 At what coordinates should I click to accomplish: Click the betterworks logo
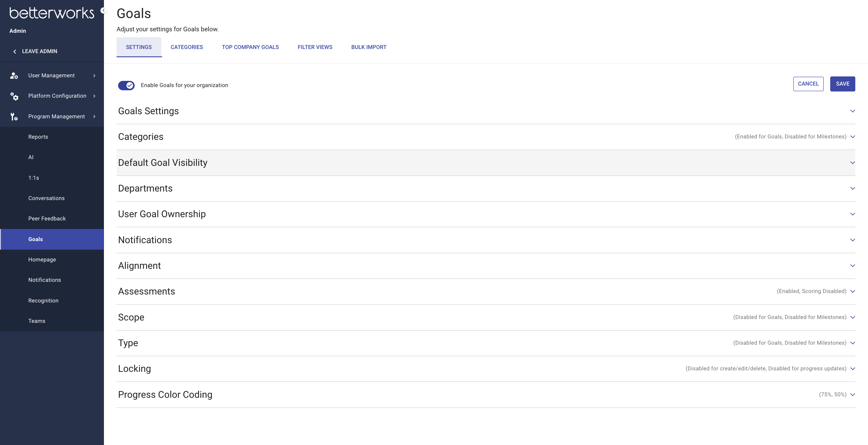52,13
